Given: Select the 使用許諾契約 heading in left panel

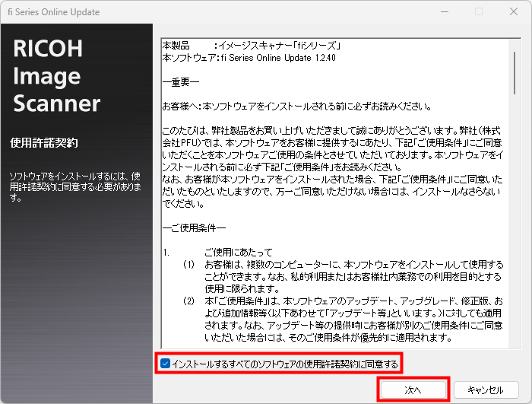Looking at the screenshot, I should (x=44, y=142).
